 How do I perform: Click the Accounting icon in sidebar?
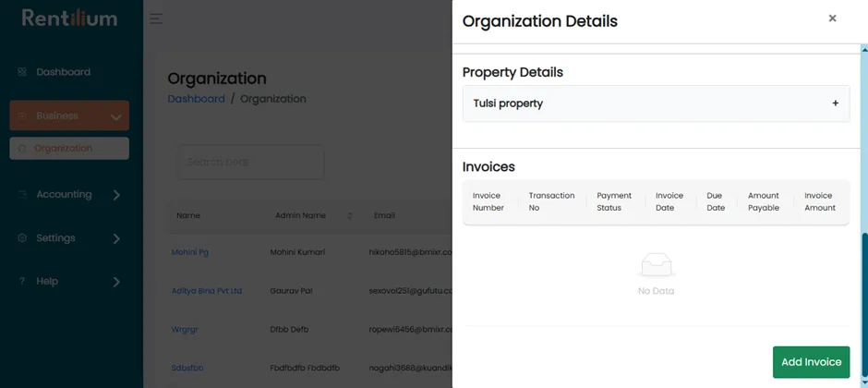coord(22,194)
